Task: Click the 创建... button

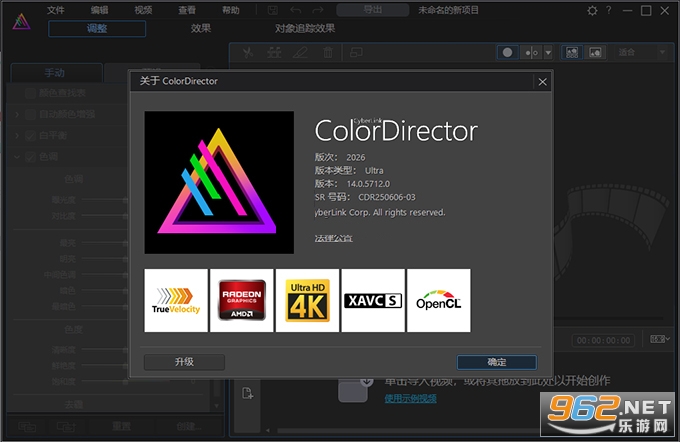Action: pyautogui.click(x=189, y=426)
